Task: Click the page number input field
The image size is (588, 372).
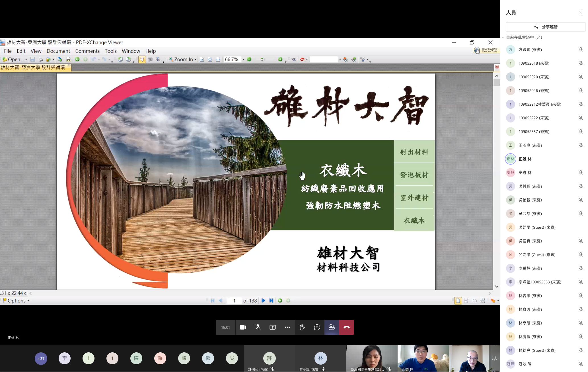Action: pos(234,301)
